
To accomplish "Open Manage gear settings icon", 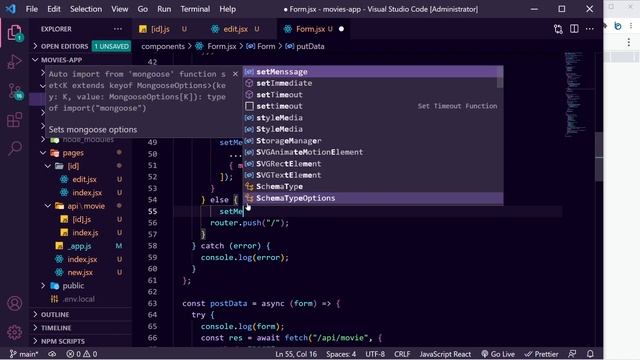I will [14, 332].
